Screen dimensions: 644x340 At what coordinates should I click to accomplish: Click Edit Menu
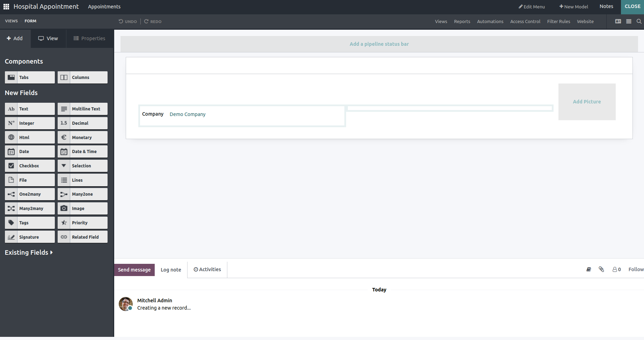coord(532,7)
